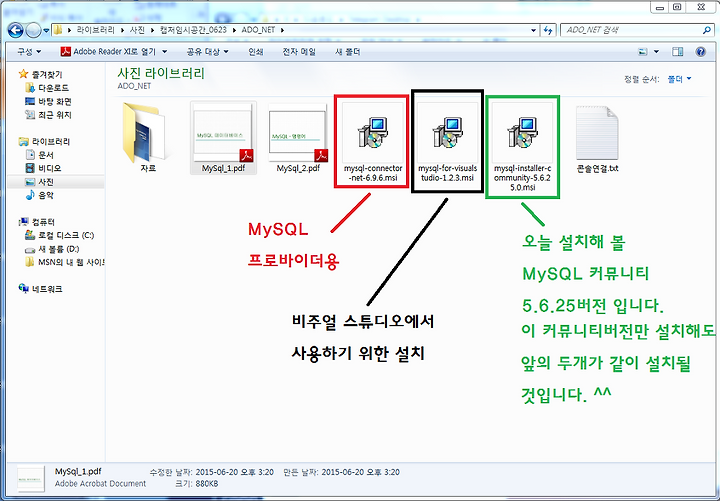The image size is (720, 501).
Task: Maximize the explorer window
Action: click(678, 7)
